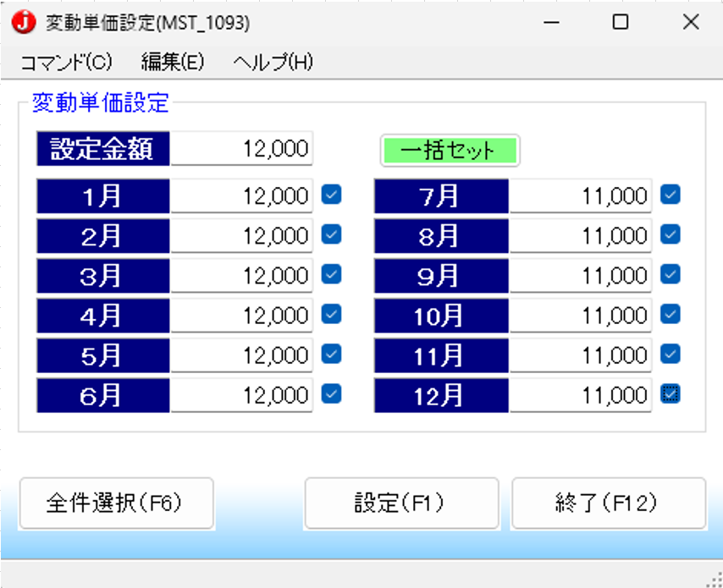723x588 pixels.
Task: Click the 2月 price input field
Action: pos(241,236)
